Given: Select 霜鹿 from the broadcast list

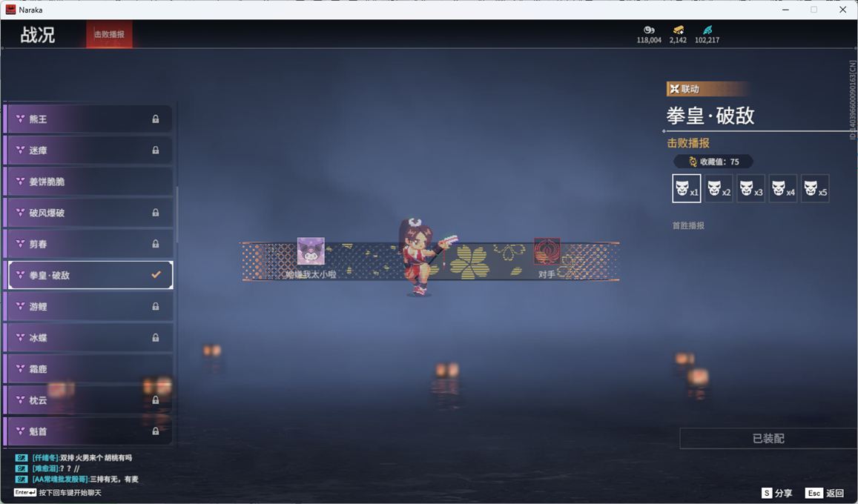Looking at the screenshot, I should [x=90, y=369].
